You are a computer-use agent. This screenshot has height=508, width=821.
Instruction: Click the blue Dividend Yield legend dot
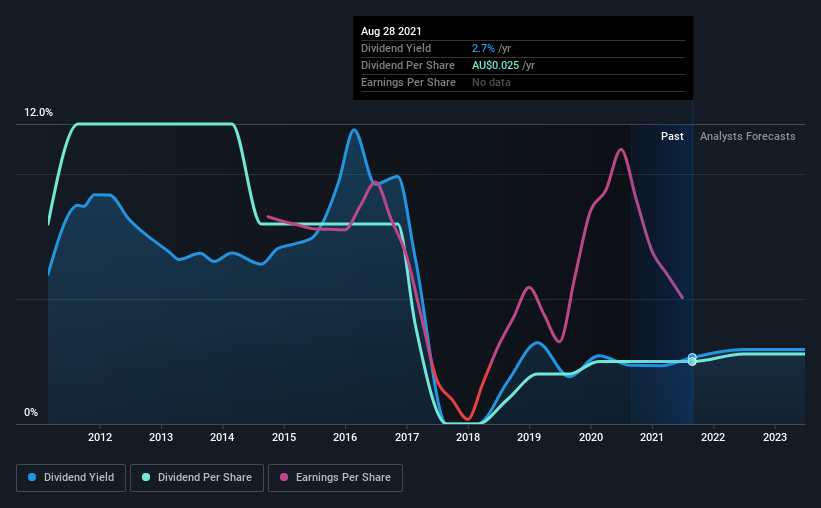point(32,477)
